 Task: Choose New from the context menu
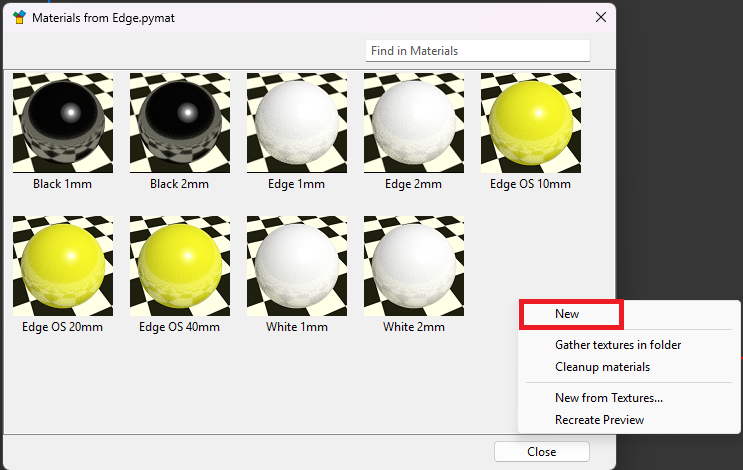568,314
